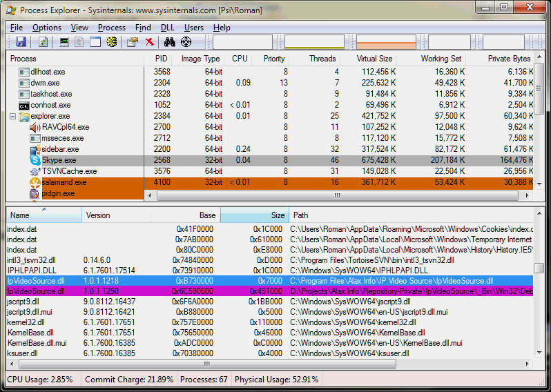Click the dwm.exe process icon
This screenshot has height=392, width=551.
point(24,83)
